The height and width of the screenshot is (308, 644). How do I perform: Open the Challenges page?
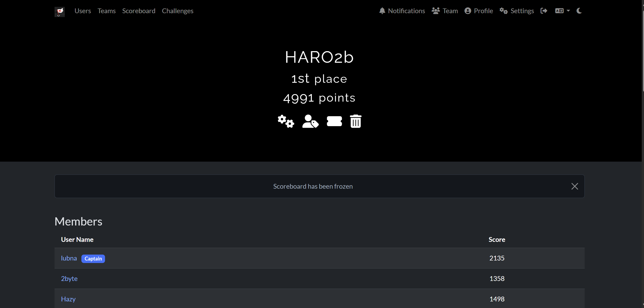click(178, 11)
